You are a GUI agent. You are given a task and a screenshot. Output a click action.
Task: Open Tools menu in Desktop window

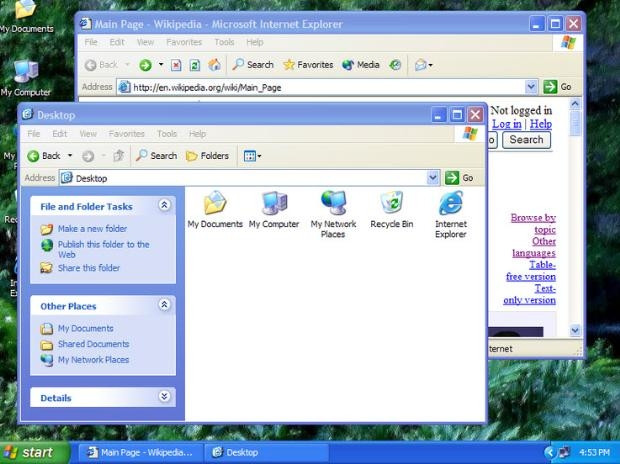(x=167, y=134)
